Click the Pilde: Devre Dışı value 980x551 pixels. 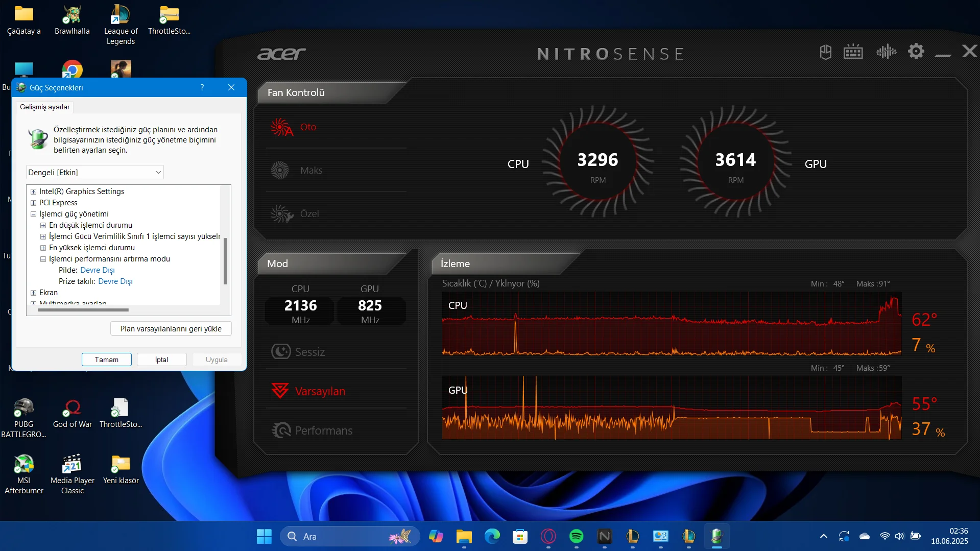tap(98, 270)
